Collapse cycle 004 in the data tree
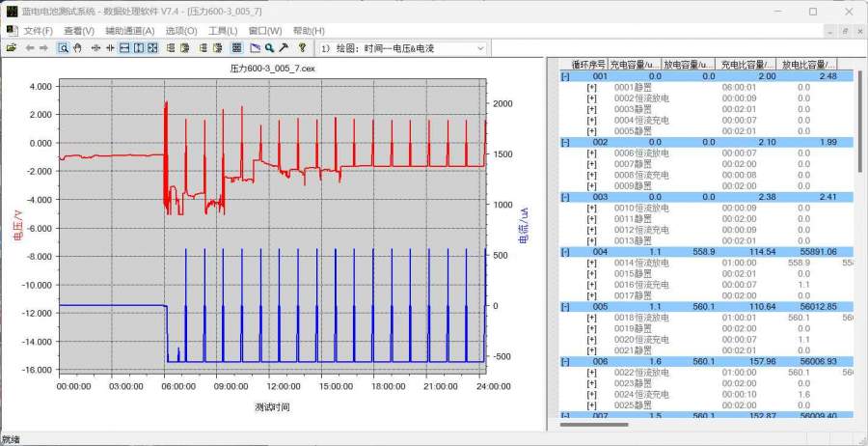This screenshot has height=446, width=868. 565,252
